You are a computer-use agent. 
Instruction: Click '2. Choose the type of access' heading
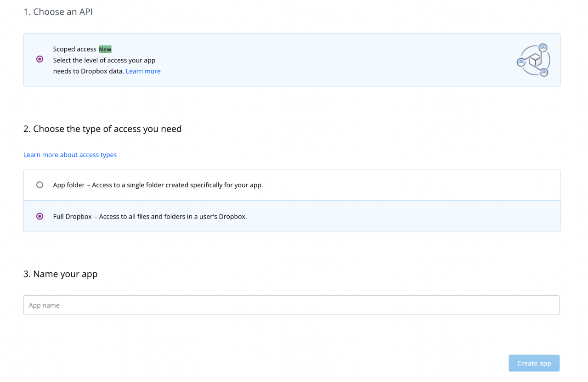(102, 129)
